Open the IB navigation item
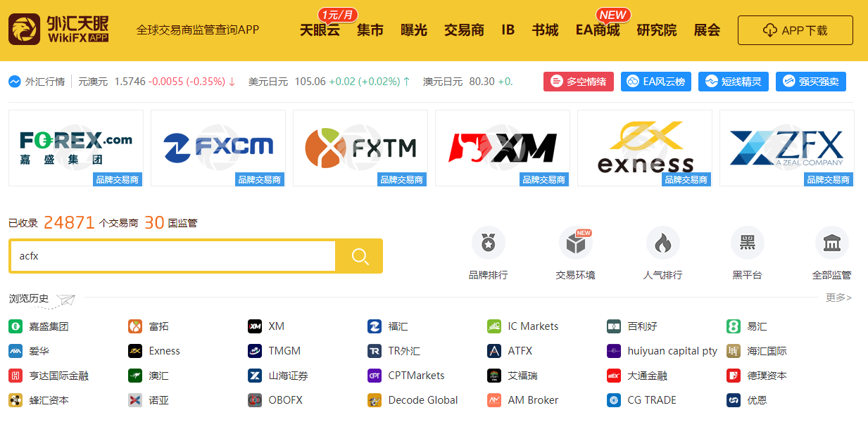The width and height of the screenshot is (868, 422). (x=508, y=30)
